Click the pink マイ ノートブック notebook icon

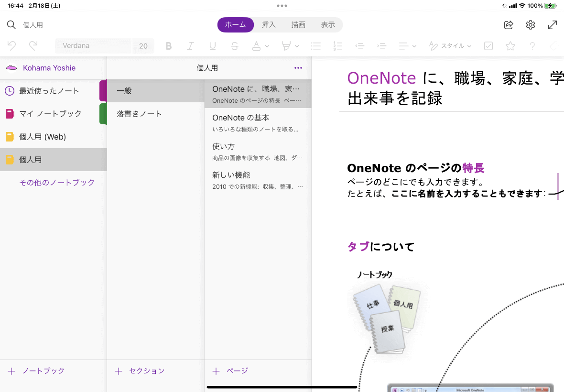pos(10,114)
